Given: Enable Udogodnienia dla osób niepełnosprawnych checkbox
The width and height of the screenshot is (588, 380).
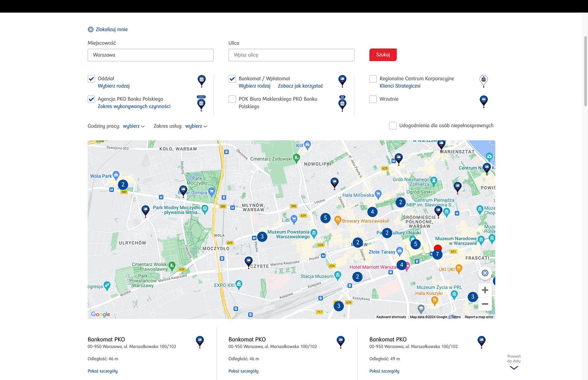Looking at the screenshot, I should click(x=393, y=126).
